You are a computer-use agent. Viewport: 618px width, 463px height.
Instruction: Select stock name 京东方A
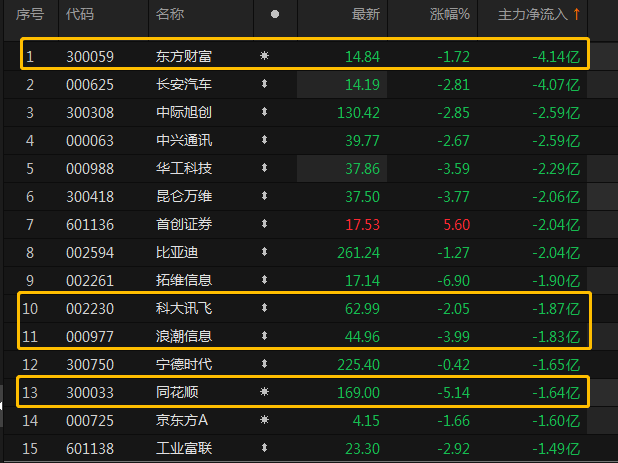click(182, 420)
